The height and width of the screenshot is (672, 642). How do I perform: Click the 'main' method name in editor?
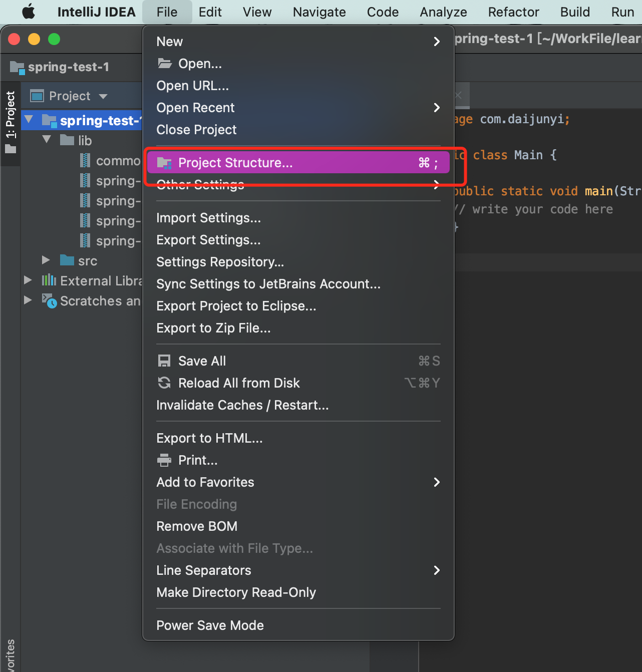coord(599,191)
